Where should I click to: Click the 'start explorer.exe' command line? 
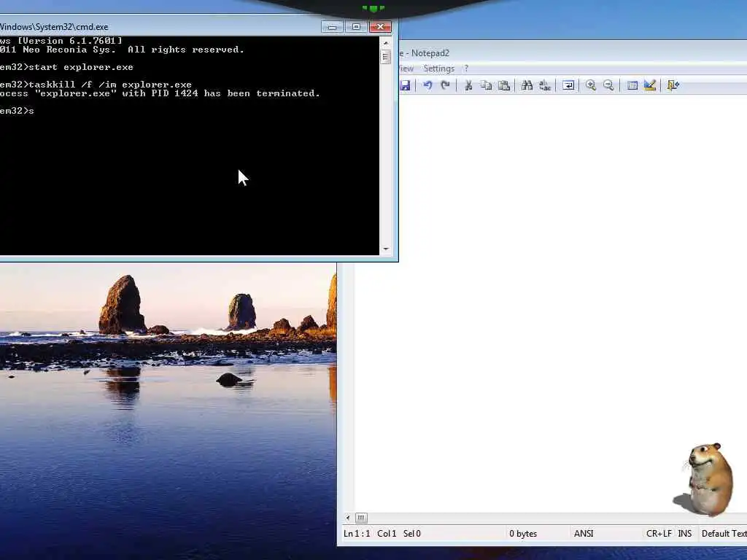pos(66,67)
